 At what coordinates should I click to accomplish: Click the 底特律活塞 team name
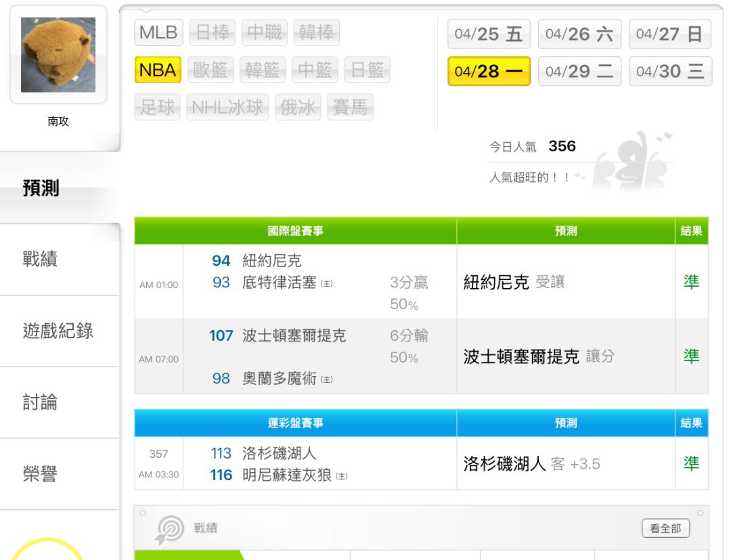[279, 282]
